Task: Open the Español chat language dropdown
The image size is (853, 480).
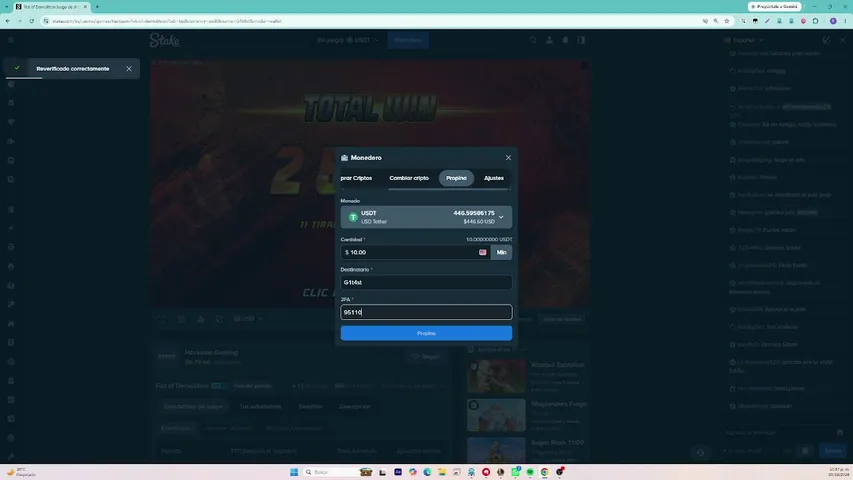Action: [x=744, y=40]
